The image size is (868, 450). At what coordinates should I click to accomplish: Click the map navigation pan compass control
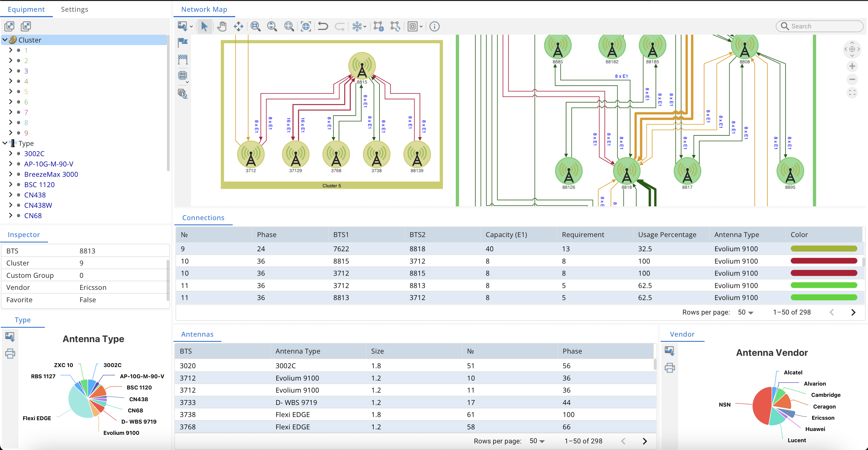tap(852, 49)
